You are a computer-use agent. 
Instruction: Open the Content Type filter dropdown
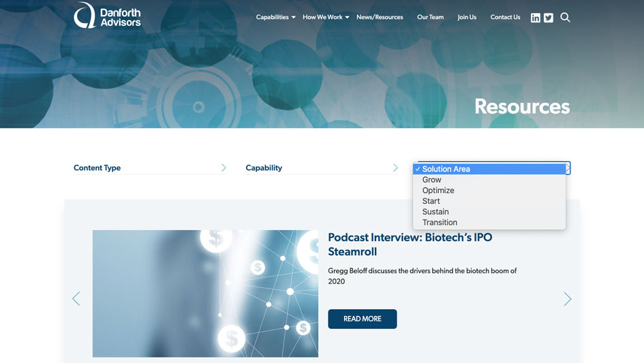tap(150, 168)
